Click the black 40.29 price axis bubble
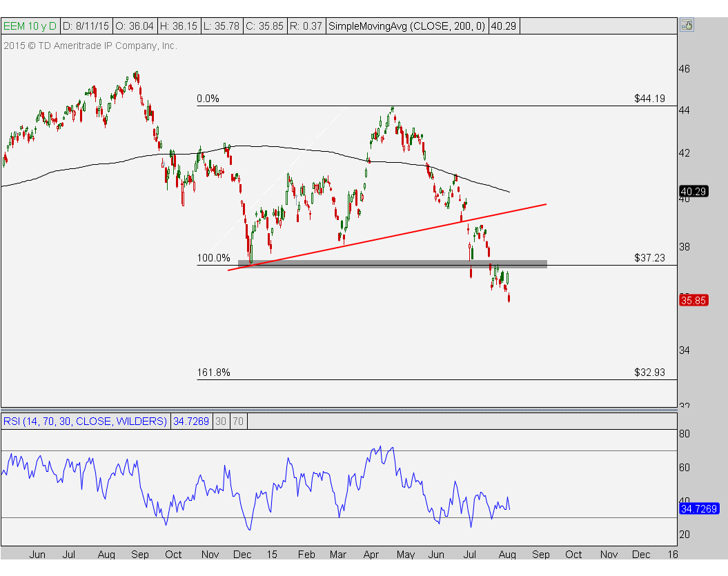This screenshot has height=576, width=728. [693, 191]
